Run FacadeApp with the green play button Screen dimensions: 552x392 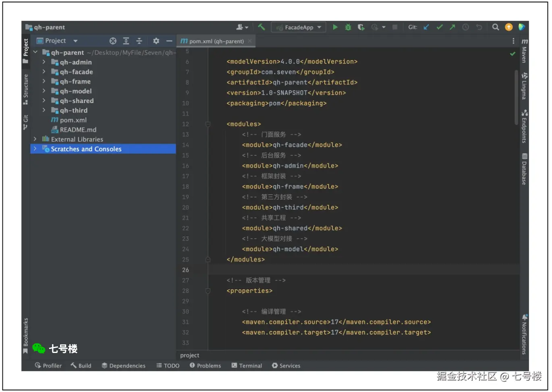[x=335, y=27]
